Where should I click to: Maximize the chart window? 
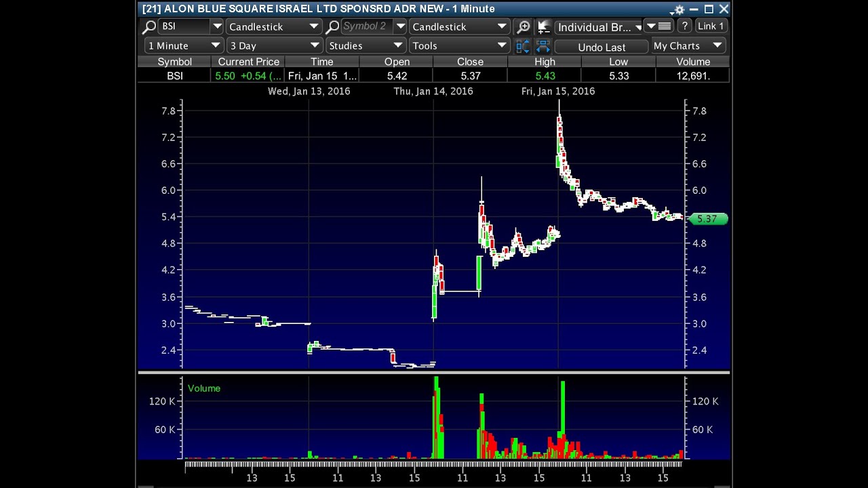pyautogui.click(x=709, y=9)
